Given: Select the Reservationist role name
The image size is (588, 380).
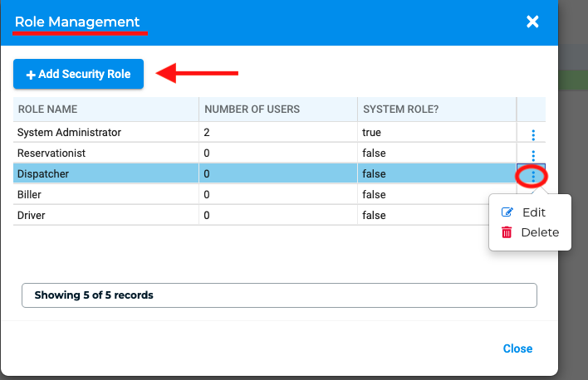Looking at the screenshot, I should click(x=51, y=153).
